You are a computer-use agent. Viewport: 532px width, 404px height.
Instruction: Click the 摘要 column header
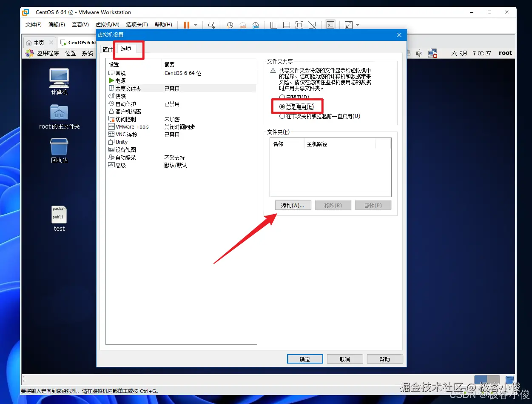[x=210, y=64]
